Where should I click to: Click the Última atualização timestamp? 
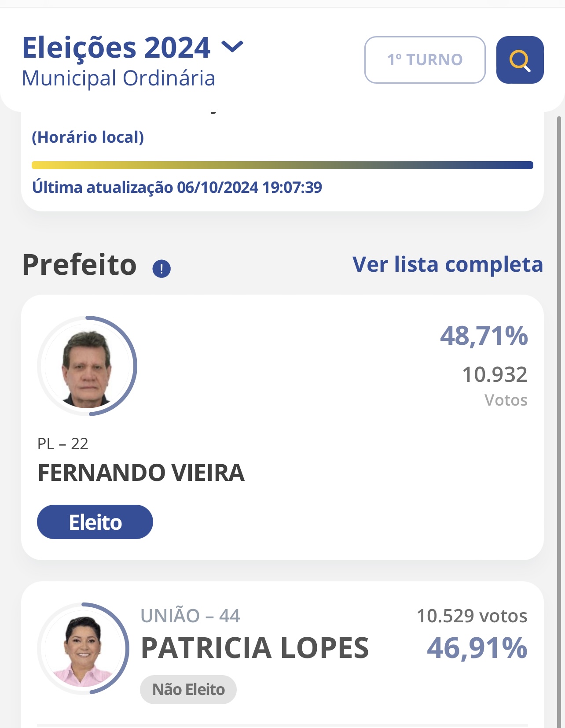177,188
